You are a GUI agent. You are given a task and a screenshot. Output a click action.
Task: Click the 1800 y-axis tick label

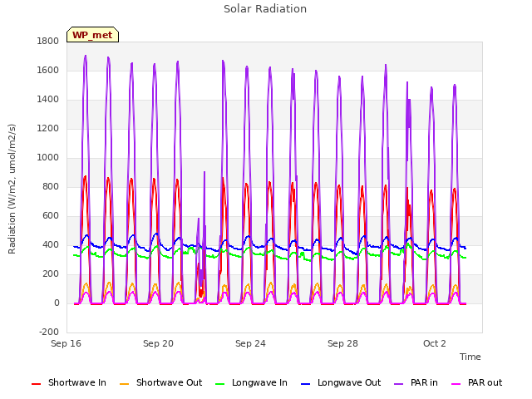coord(48,41)
